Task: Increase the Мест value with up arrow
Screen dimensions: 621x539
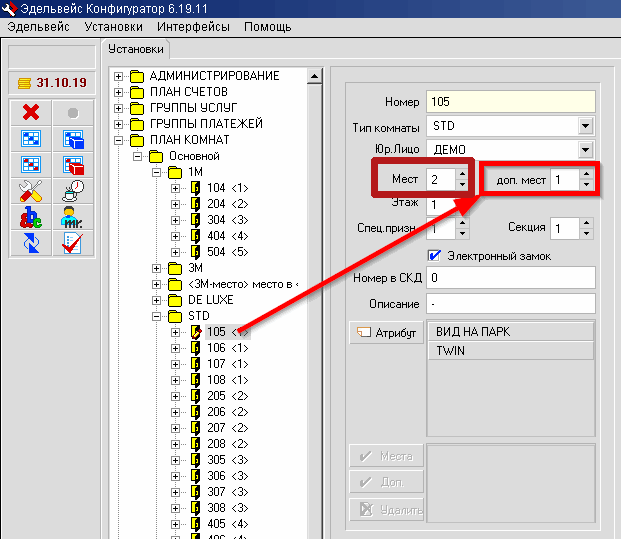Action: [461, 174]
